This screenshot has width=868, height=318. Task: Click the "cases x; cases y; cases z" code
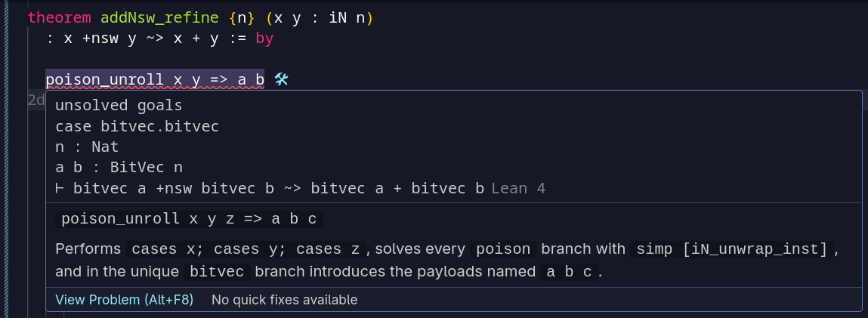pyautogui.click(x=249, y=249)
